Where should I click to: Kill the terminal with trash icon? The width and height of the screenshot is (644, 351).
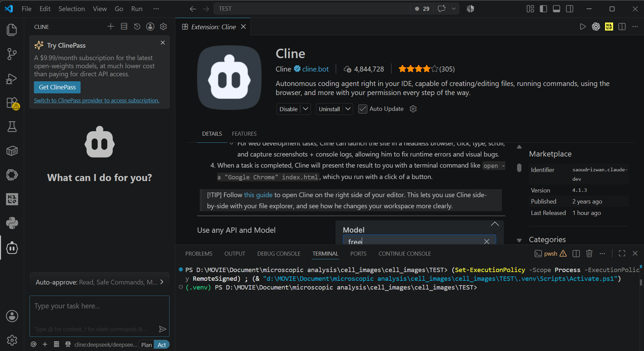point(589,254)
